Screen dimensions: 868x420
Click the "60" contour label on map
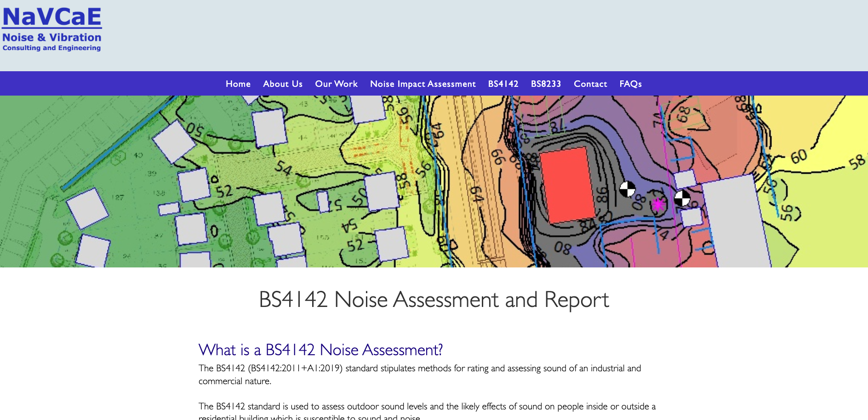click(799, 157)
